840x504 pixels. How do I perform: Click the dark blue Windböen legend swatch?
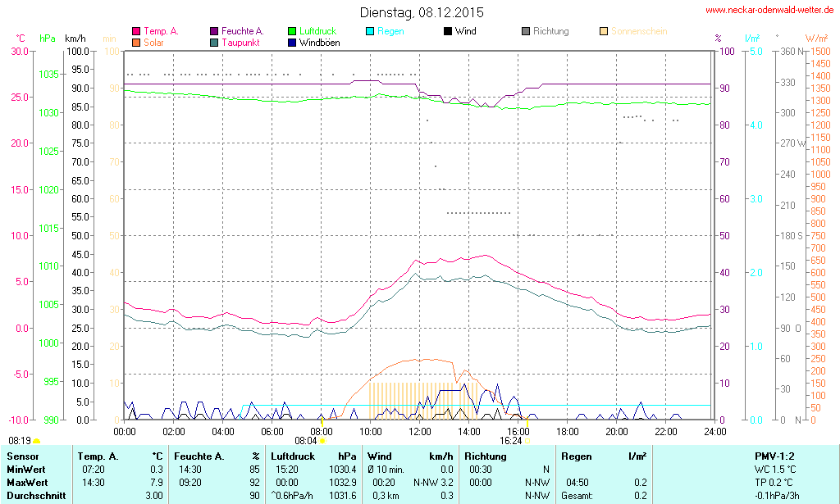click(292, 42)
